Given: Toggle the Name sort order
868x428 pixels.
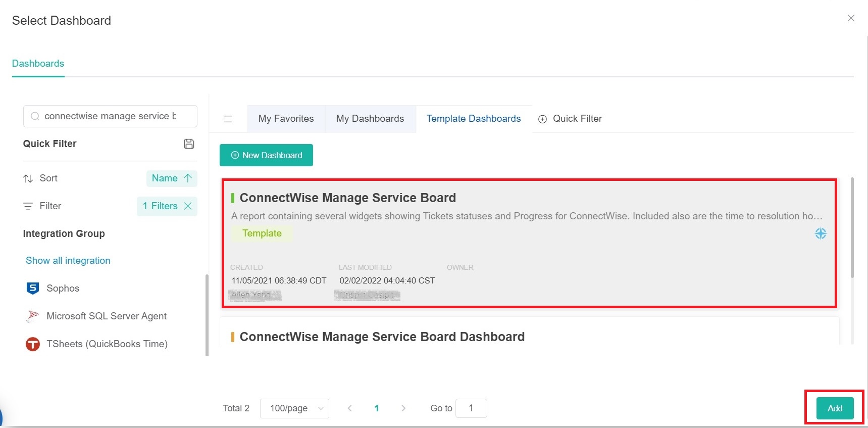Looking at the screenshot, I should click(x=172, y=178).
